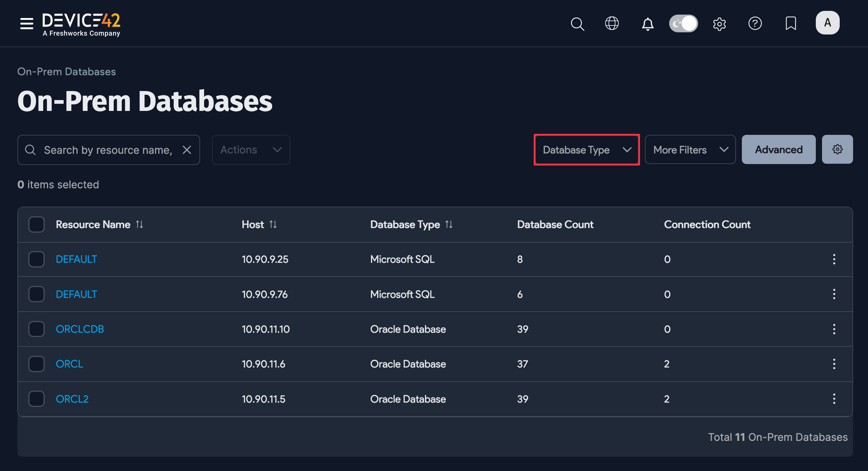The image size is (868, 471).
Task: Open the hamburger navigation menu
Action: point(27,24)
